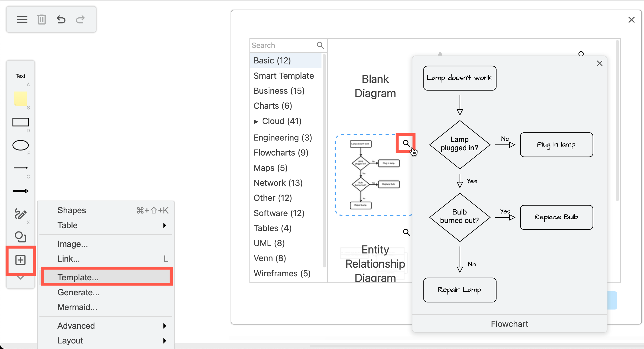The image size is (644, 349).
Task: Redo the last action
Action: (80, 19)
